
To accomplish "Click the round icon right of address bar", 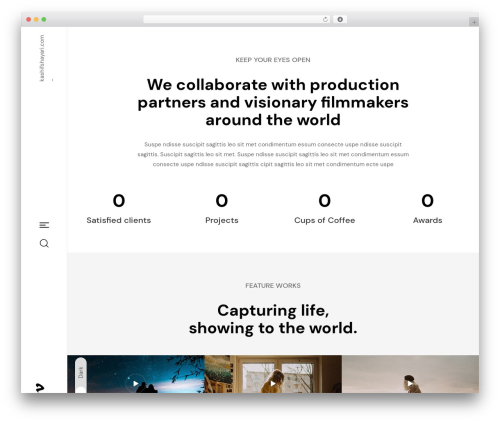I will [x=340, y=20].
